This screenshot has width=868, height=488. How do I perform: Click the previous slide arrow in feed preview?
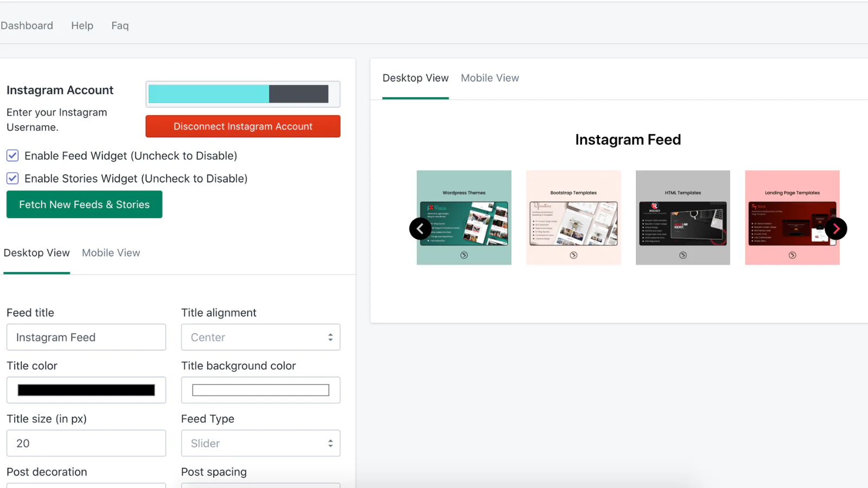coord(420,229)
